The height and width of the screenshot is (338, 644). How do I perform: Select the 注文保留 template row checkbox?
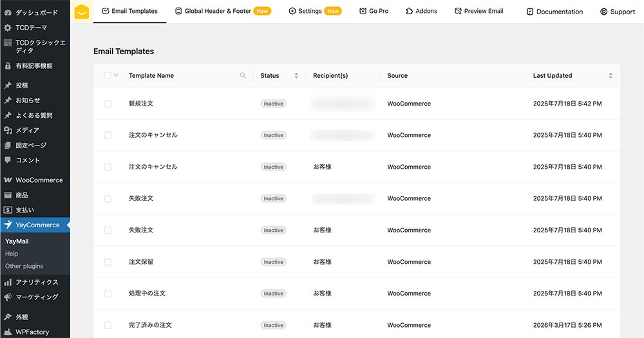[108, 262]
